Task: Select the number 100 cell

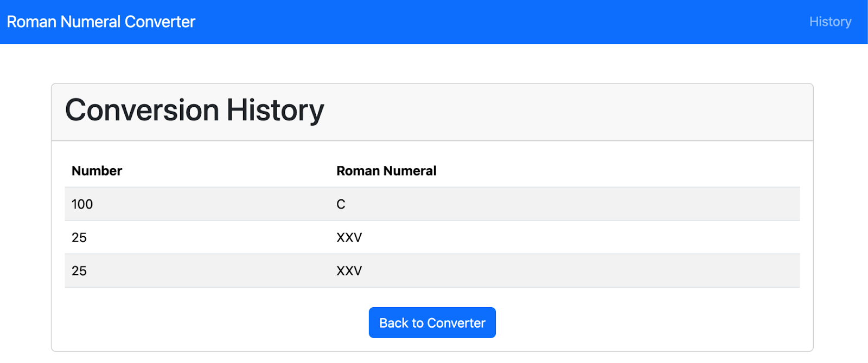Action: (82, 204)
